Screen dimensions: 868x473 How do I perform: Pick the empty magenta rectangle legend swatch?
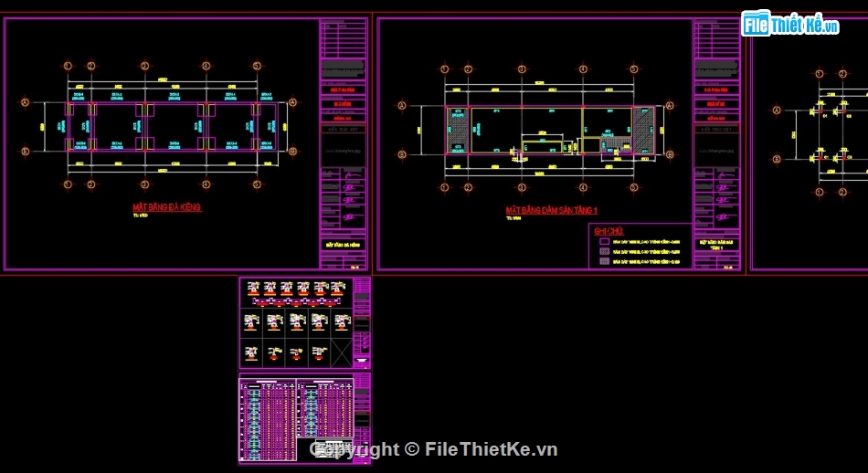click(x=605, y=242)
